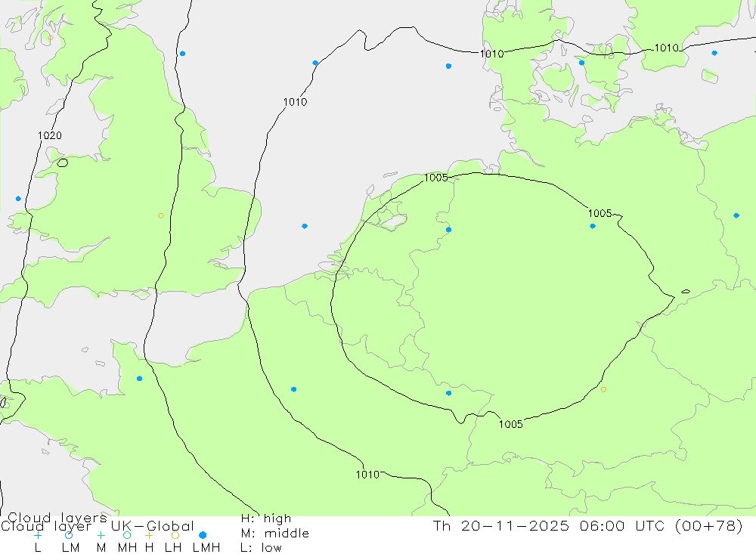Click the 1020 isobar label over Britain
The height and width of the screenshot is (554, 756).
pyautogui.click(x=50, y=135)
